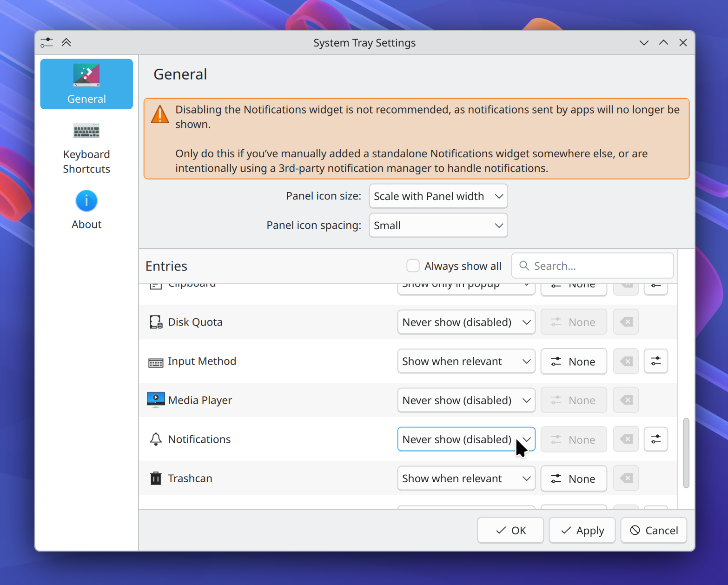Click the Apply button
The height and width of the screenshot is (585, 728).
[582, 530]
